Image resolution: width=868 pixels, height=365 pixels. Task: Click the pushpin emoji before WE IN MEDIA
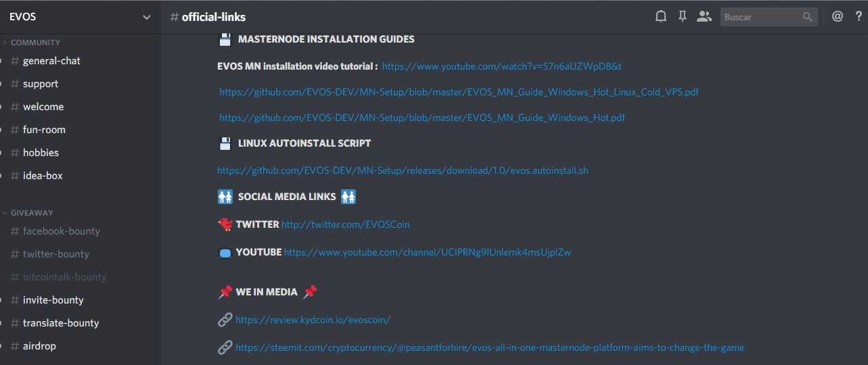pos(225,292)
